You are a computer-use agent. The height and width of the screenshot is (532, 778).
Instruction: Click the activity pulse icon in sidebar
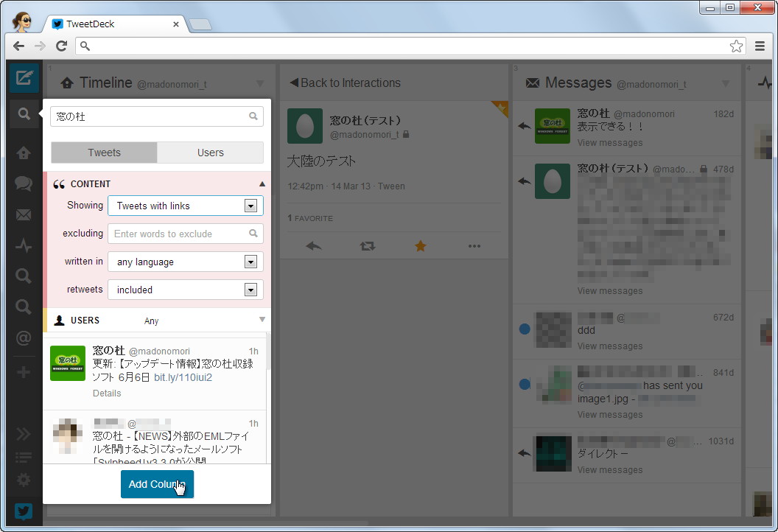coord(23,245)
